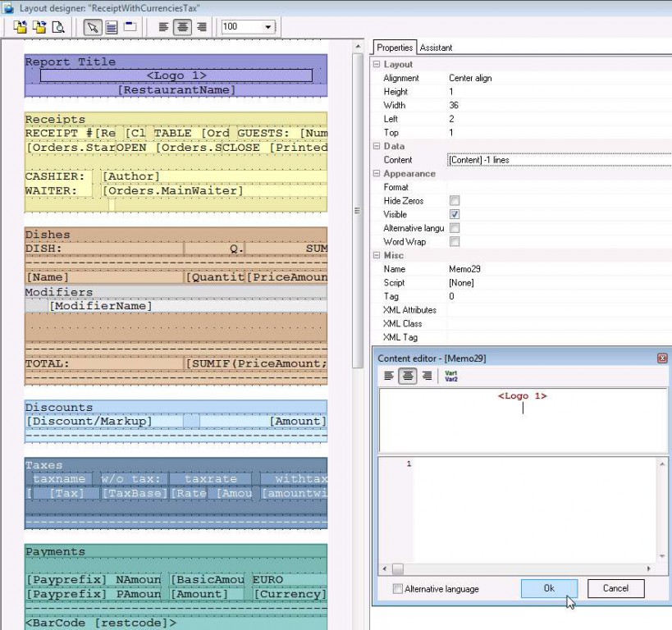672x630 pixels.
Task: Click scroll-up arrow of layout canvas
Action: click(x=358, y=45)
